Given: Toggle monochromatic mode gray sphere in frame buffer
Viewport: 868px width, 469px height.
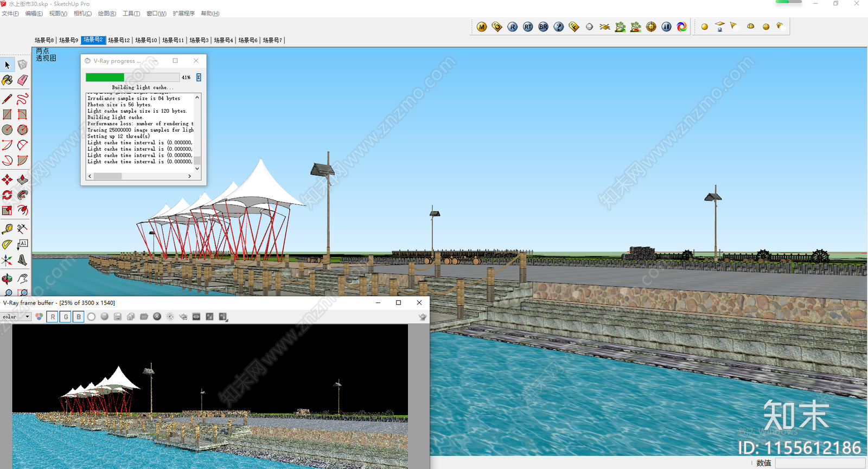Looking at the screenshot, I should (x=105, y=317).
